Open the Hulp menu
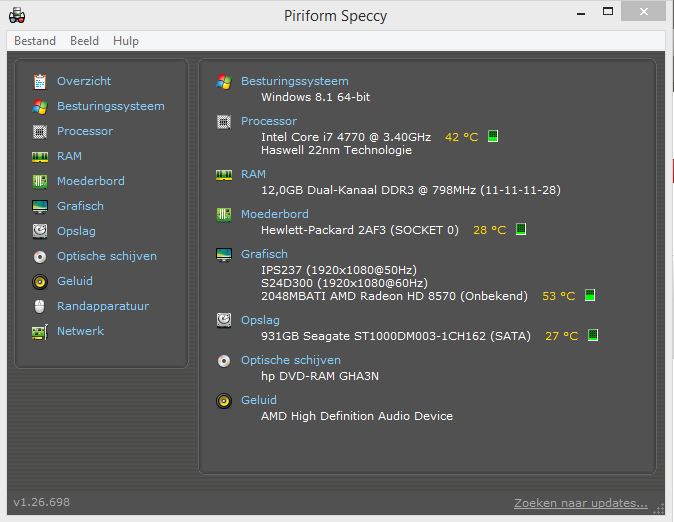This screenshot has height=522, width=674. [x=126, y=41]
